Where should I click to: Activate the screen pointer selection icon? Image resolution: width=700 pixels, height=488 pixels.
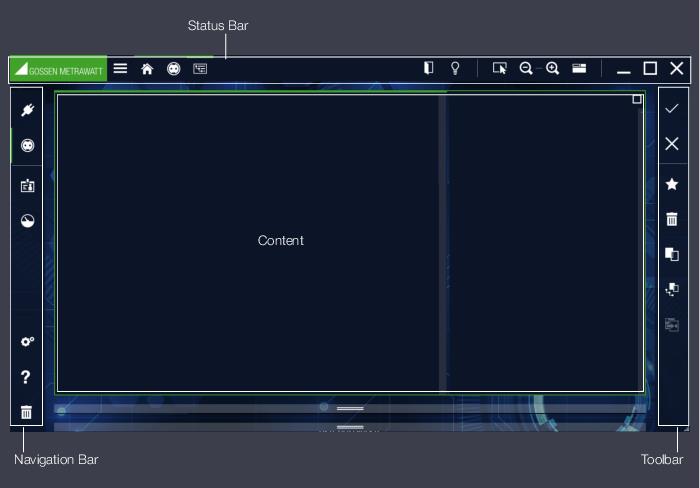pos(500,68)
